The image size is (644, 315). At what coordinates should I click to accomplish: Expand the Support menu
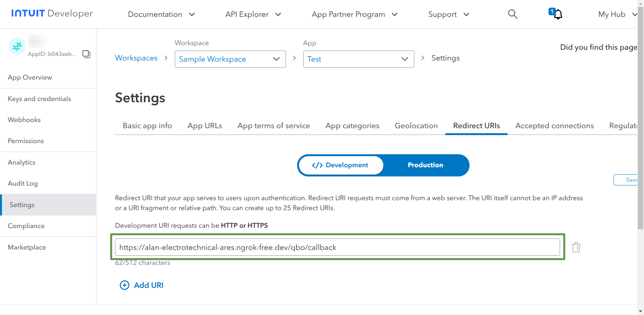pos(449,14)
